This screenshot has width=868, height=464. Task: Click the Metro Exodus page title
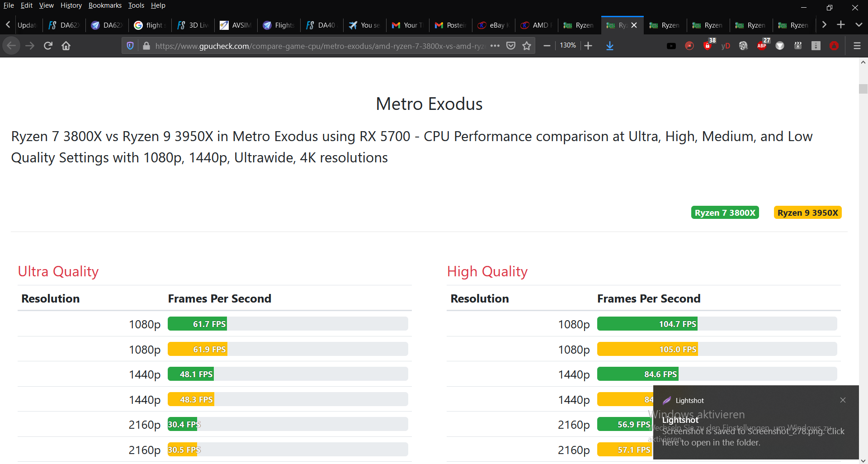[x=429, y=104]
